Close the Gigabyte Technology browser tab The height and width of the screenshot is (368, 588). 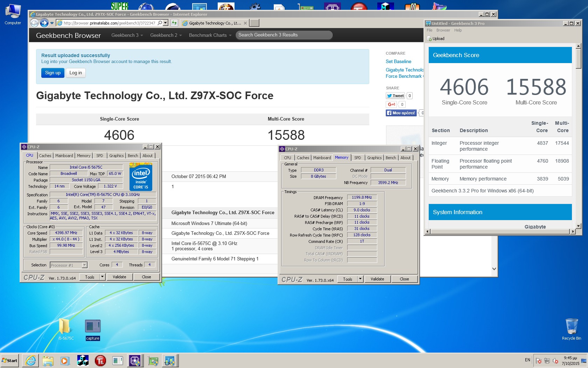coord(245,23)
